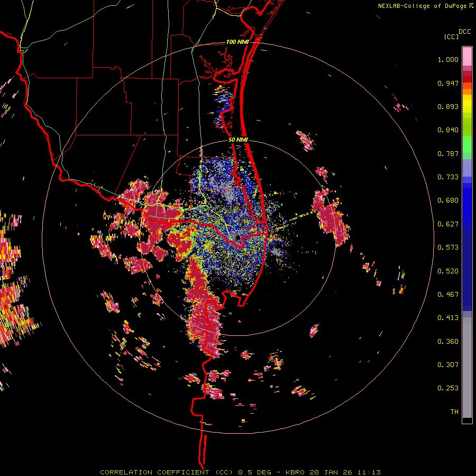The height and width of the screenshot is (476, 476).
Task: Click the 0.253 scale label
Action: coord(448,388)
